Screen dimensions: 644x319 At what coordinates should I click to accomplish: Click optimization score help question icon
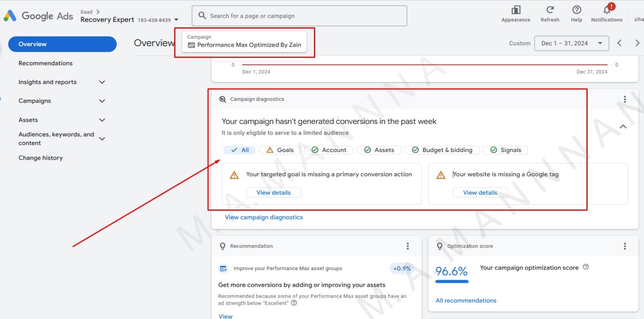click(x=586, y=267)
